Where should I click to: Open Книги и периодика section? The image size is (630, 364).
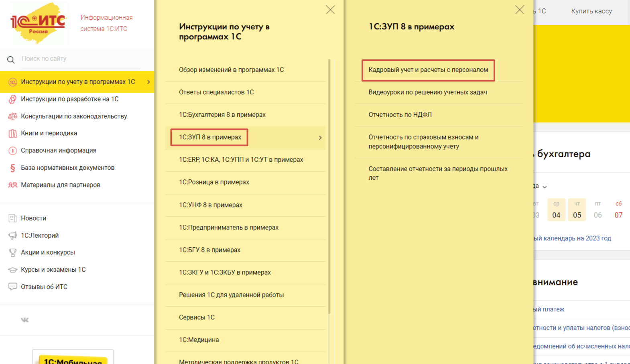pyautogui.click(x=49, y=133)
